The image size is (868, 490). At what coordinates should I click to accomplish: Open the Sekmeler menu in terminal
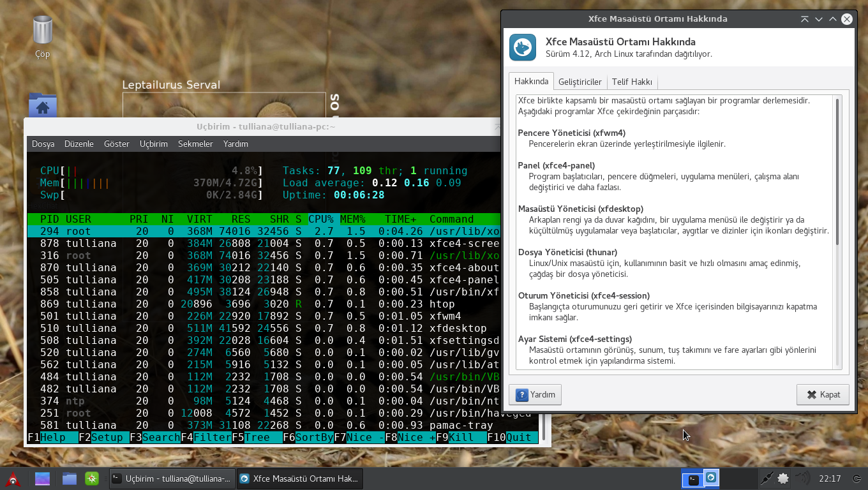click(195, 144)
